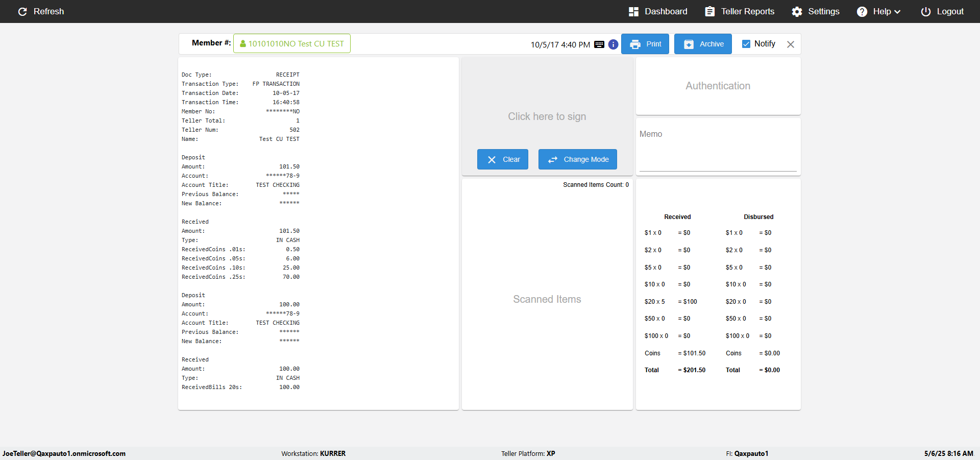
Task: Click the Received '$20 x 5' row
Action: [671, 302]
